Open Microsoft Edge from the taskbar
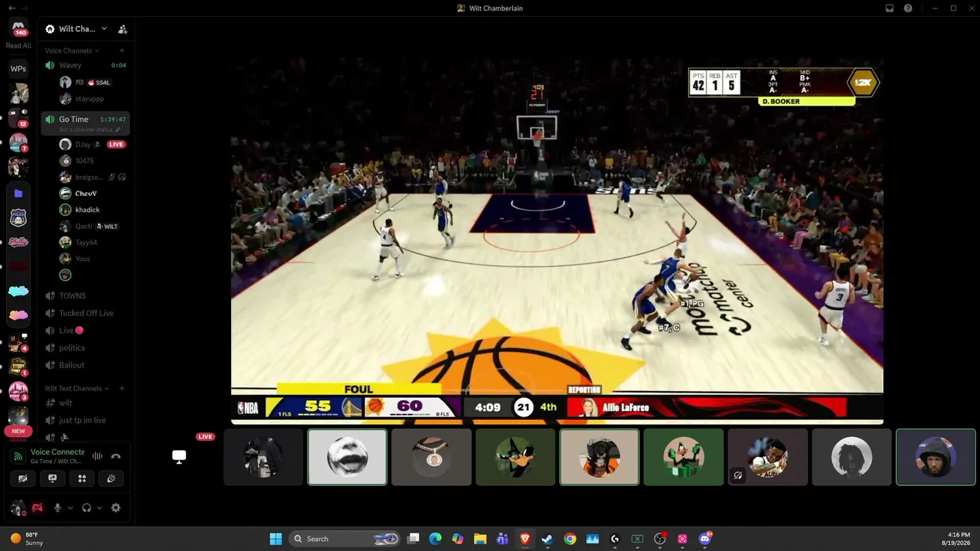This screenshot has height=551, width=980. [x=435, y=539]
